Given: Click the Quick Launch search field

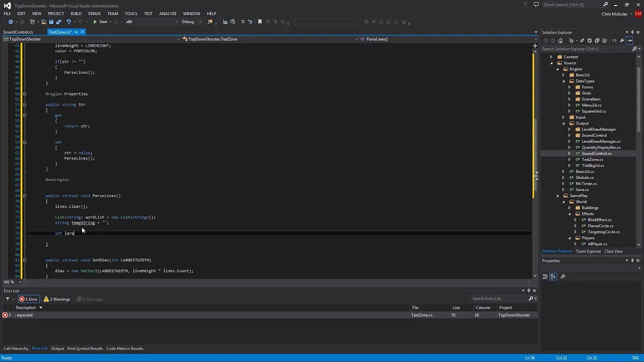Looking at the screenshot, I should pos(571,5).
